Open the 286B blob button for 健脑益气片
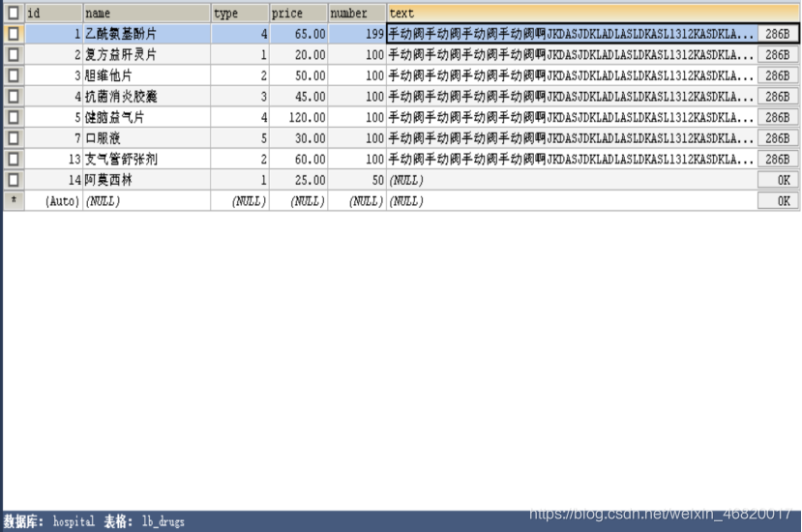The height and width of the screenshot is (532, 802). point(778,117)
